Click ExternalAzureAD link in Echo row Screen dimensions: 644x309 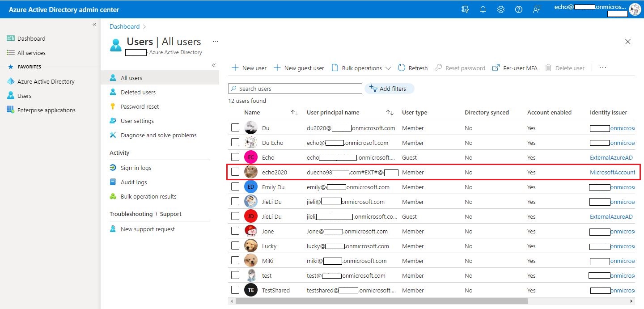(x=611, y=157)
